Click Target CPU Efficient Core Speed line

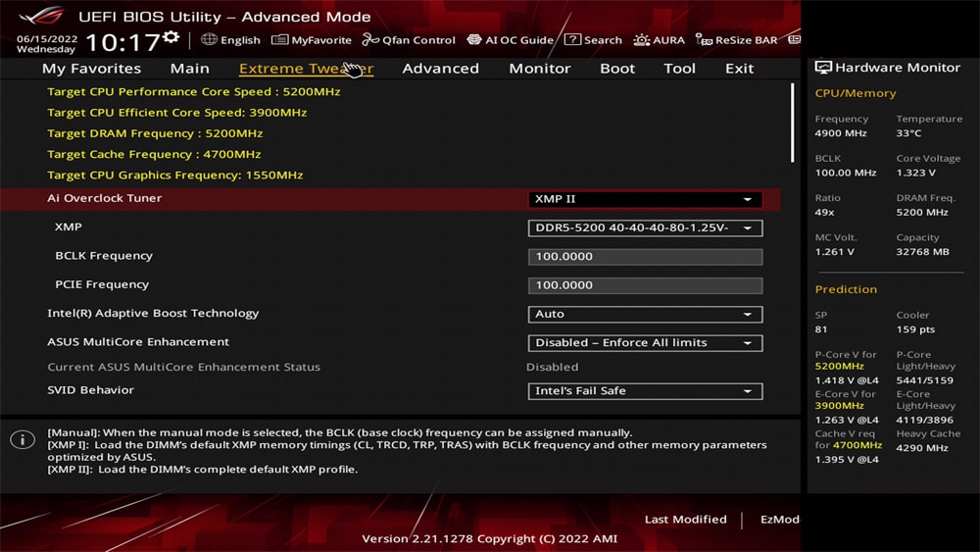pyautogui.click(x=176, y=113)
